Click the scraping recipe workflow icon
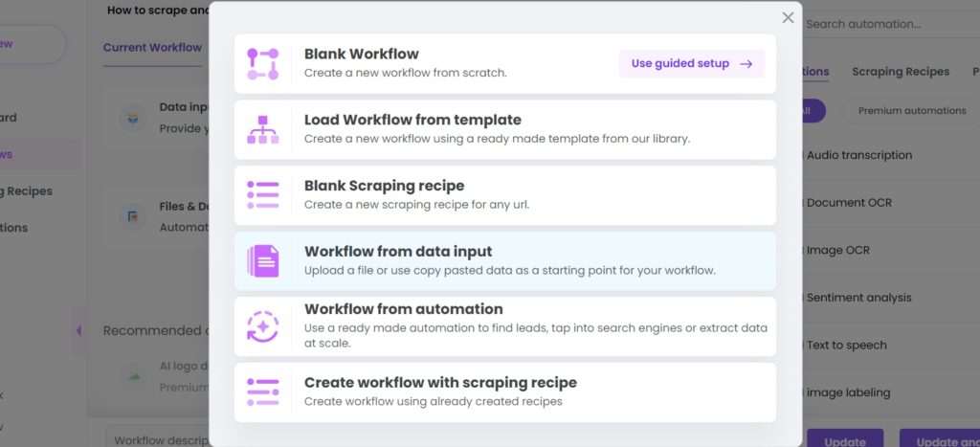 click(x=262, y=392)
